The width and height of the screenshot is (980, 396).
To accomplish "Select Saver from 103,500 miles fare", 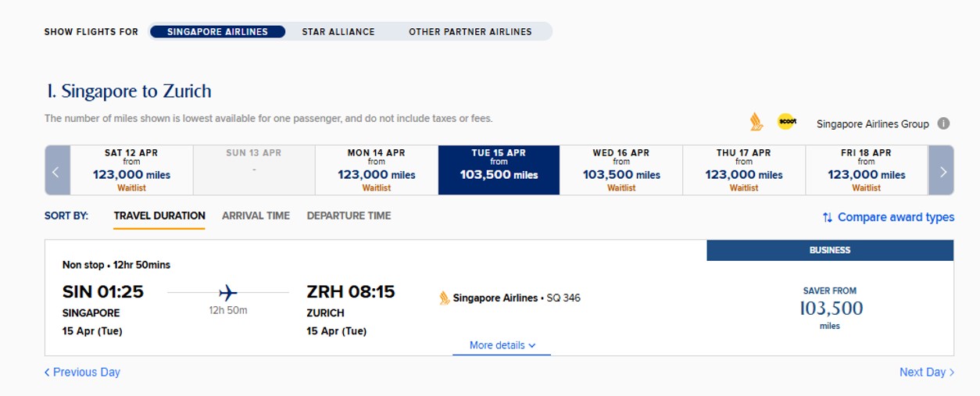I will 830,308.
